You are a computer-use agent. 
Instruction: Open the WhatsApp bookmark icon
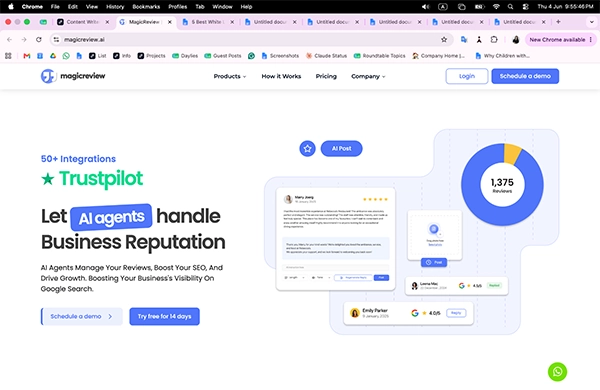tap(66, 56)
